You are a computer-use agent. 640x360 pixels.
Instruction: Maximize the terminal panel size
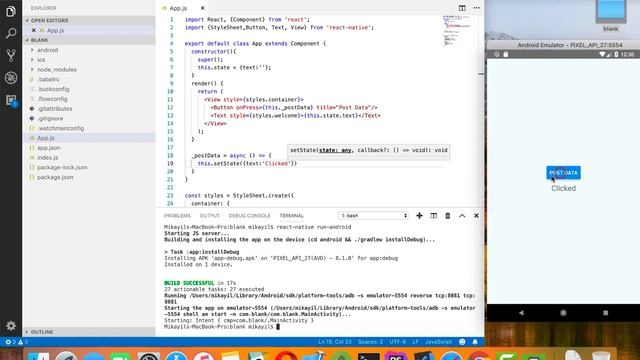[462, 216]
